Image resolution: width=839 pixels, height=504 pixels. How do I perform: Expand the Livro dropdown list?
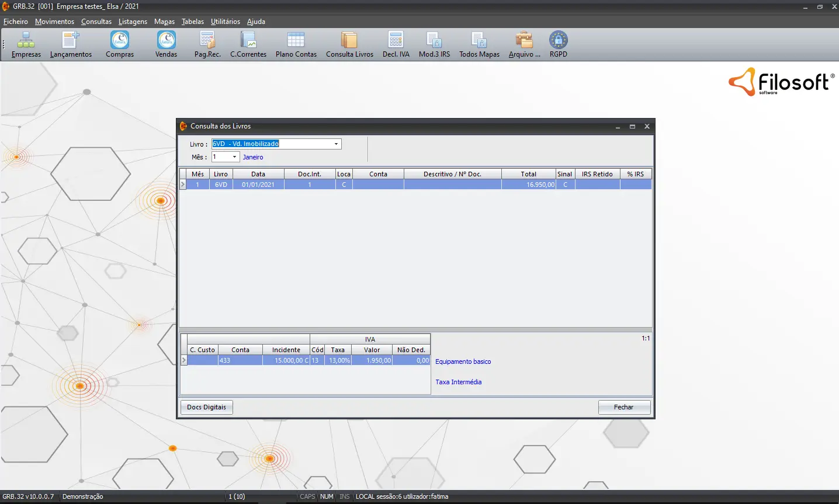pyautogui.click(x=336, y=144)
